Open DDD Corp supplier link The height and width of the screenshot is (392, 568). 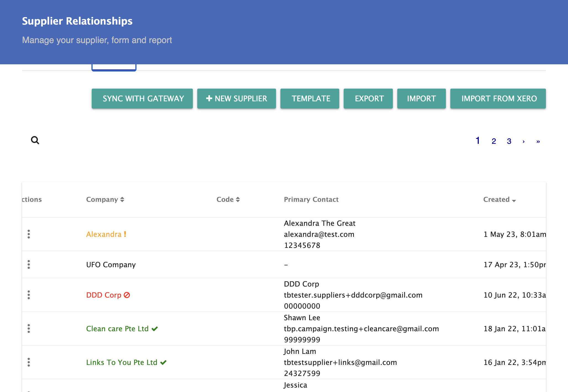[104, 295]
